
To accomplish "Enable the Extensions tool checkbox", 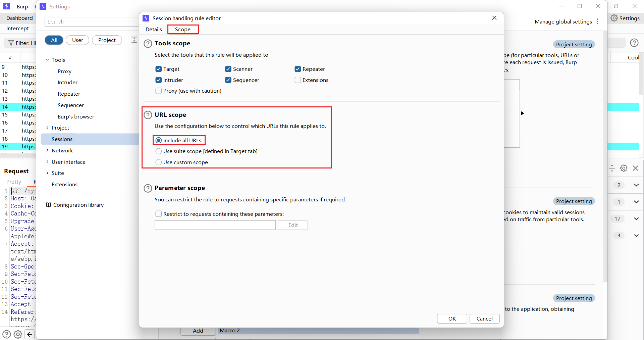I will coord(298,80).
